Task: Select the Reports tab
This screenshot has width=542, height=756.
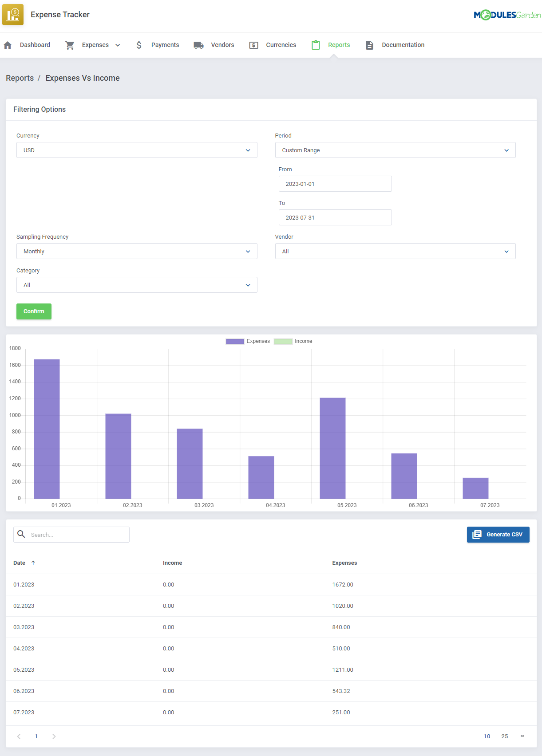Action: [339, 45]
